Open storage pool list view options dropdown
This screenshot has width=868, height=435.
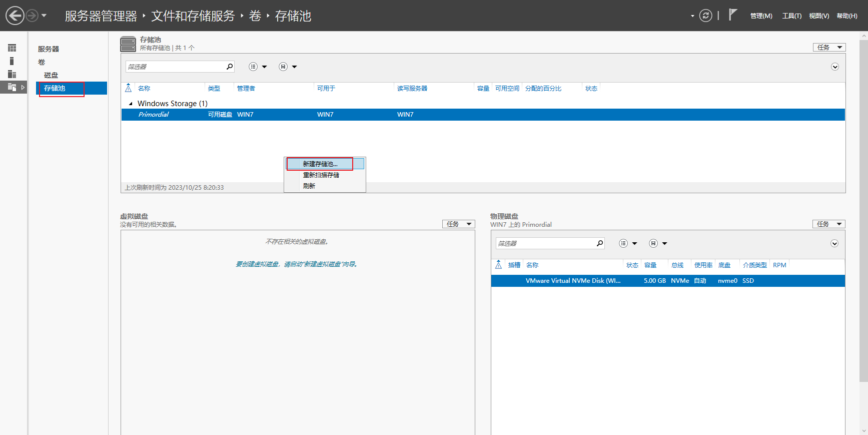258,67
